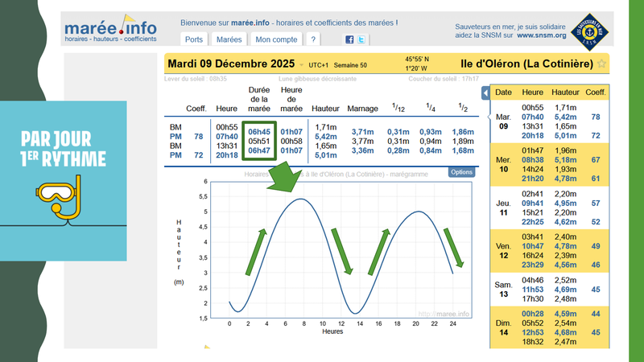This screenshot has height=362, width=644.
Task: Open the Mon compte tab
Action: tap(275, 39)
